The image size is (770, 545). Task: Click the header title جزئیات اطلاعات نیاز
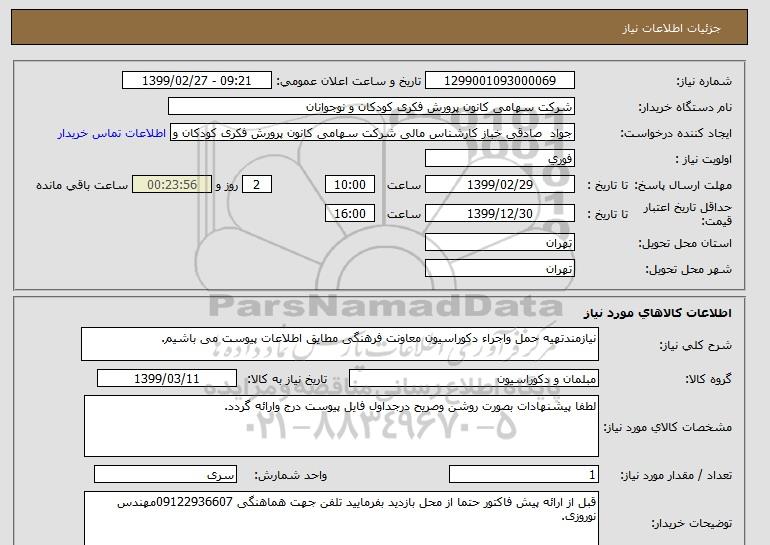pyautogui.click(x=672, y=27)
